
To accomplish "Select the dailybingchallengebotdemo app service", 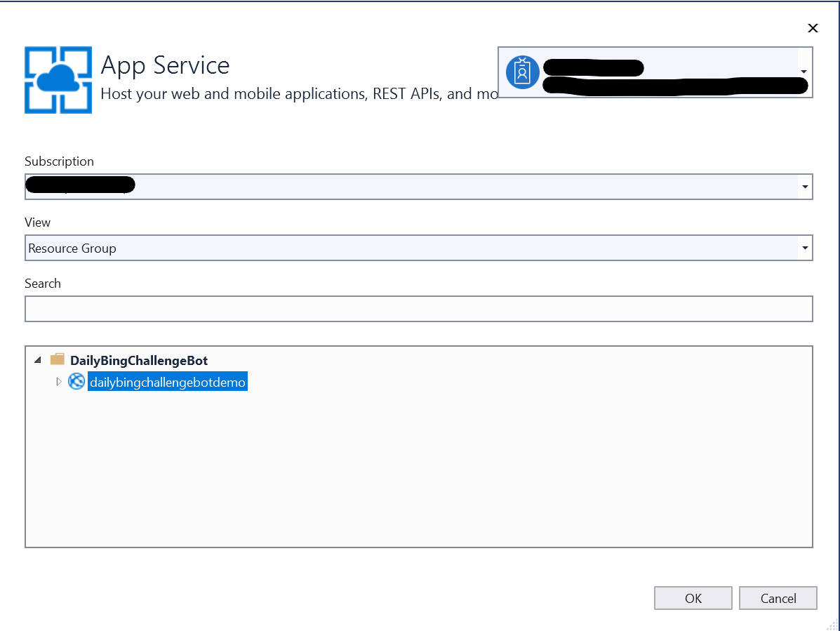I will coord(167,382).
